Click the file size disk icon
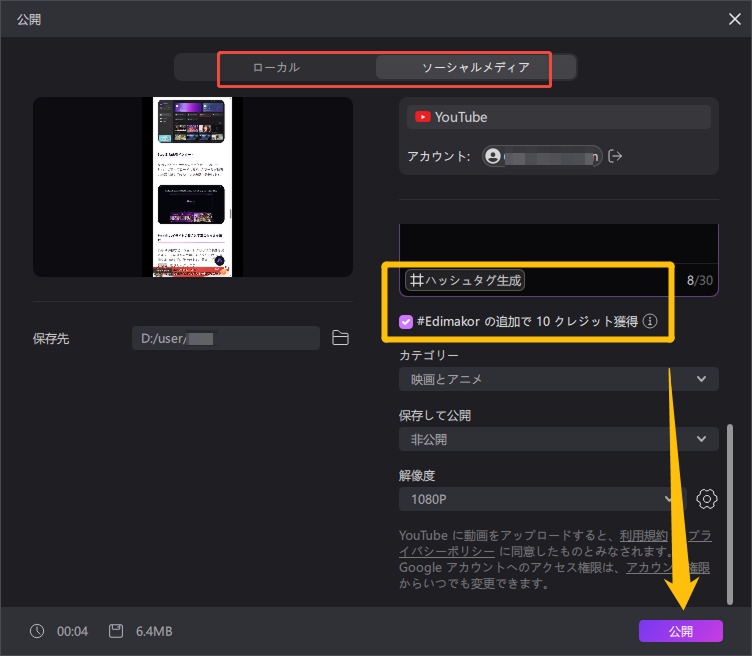This screenshot has height=656, width=752. [116, 631]
